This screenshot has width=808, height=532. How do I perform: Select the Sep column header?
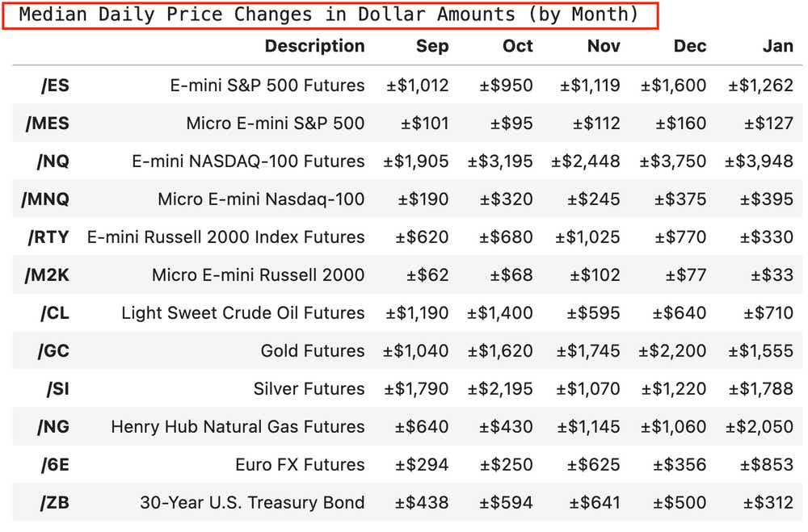click(431, 46)
